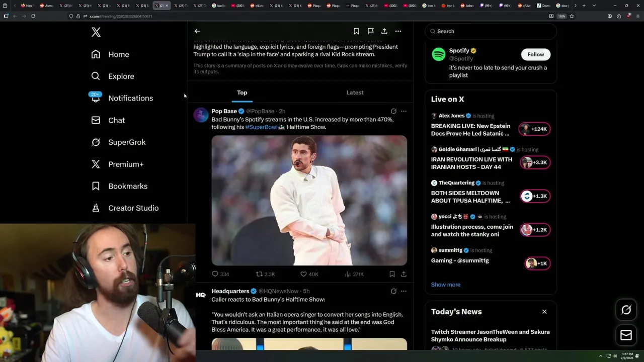Click the X logo in the sidebar
Image resolution: width=644 pixels, height=362 pixels.
[x=96, y=32]
